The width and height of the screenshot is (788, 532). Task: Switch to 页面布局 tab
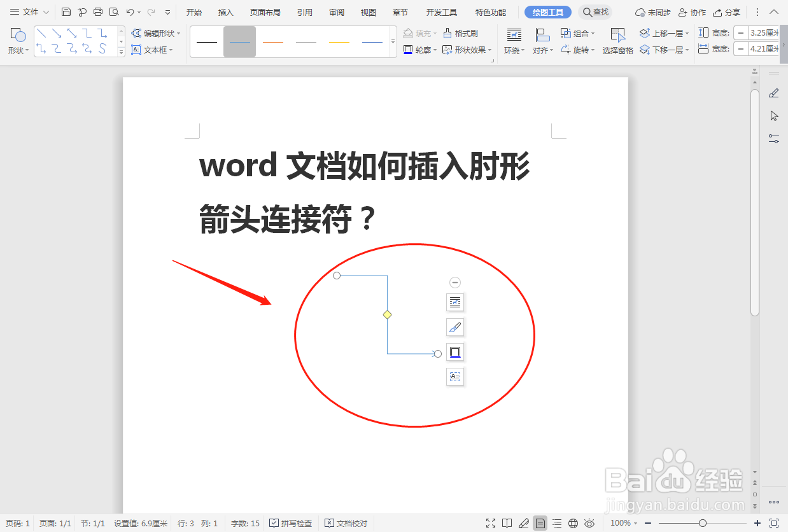pos(265,12)
